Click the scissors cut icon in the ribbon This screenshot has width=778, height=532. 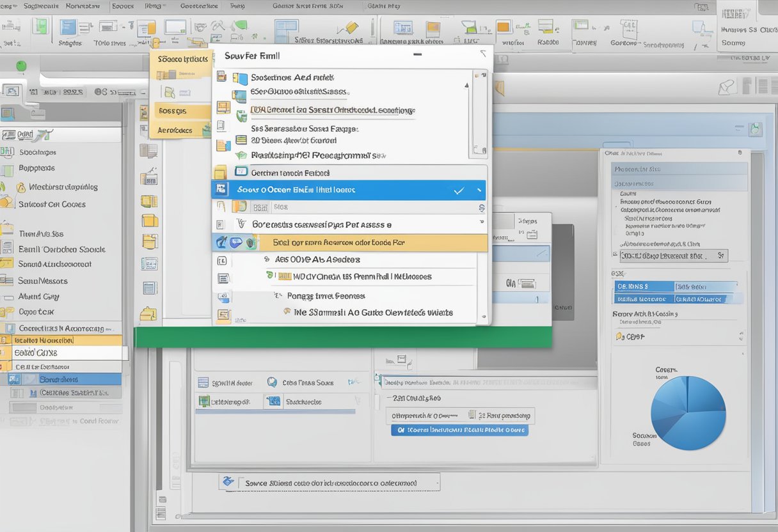point(216,26)
